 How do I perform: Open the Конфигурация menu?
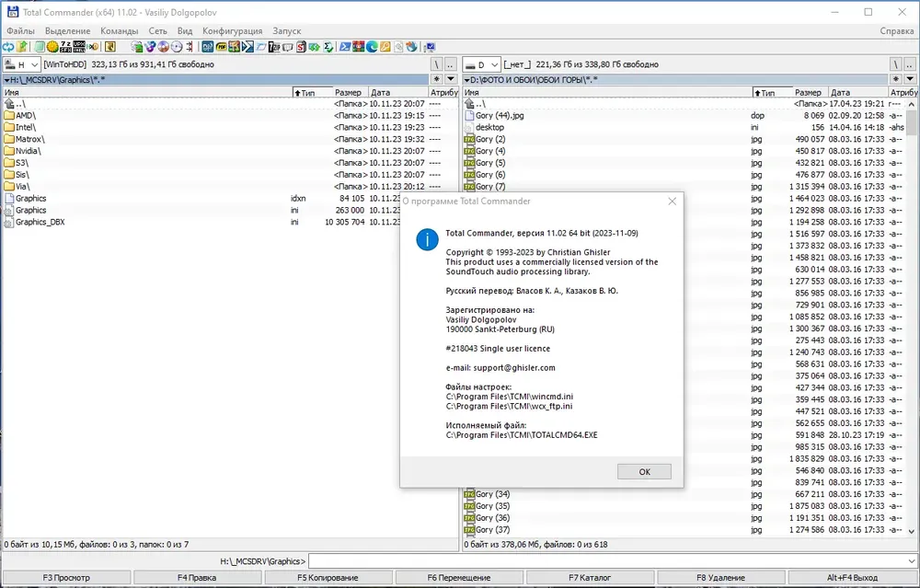coord(233,30)
